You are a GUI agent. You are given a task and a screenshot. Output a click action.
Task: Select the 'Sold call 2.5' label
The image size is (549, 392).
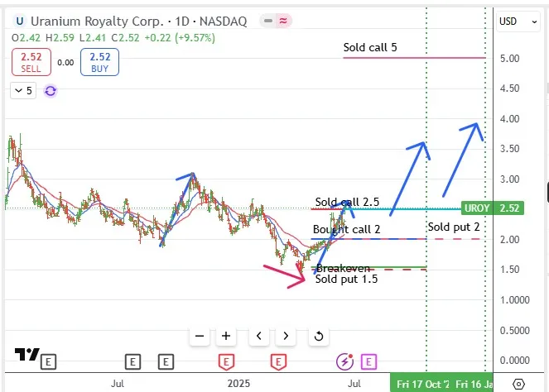point(347,202)
